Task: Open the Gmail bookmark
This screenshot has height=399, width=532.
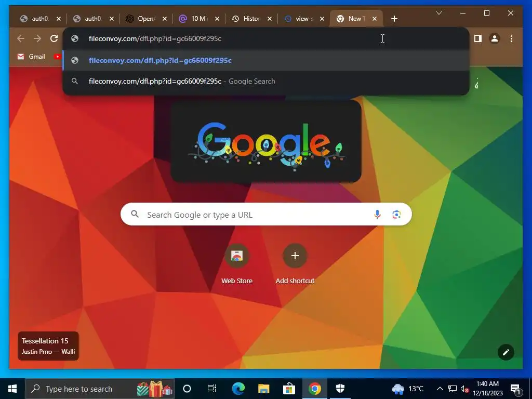Action: click(x=31, y=57)
